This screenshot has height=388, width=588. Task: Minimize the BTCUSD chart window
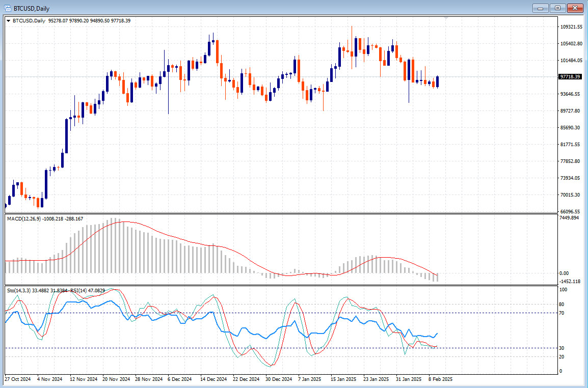pos(541,8)
